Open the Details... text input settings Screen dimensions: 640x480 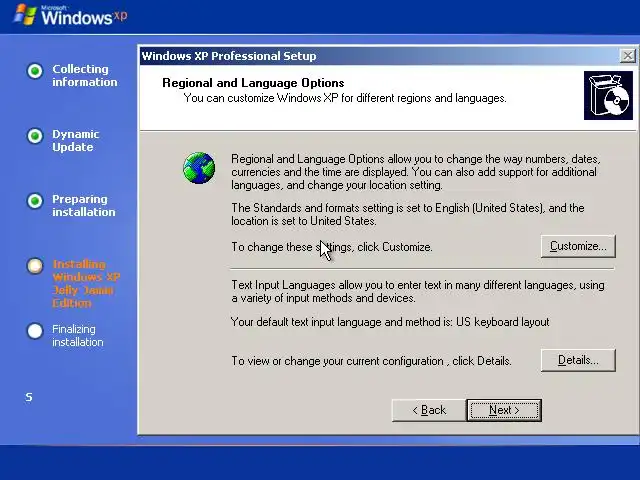point(578,360)
